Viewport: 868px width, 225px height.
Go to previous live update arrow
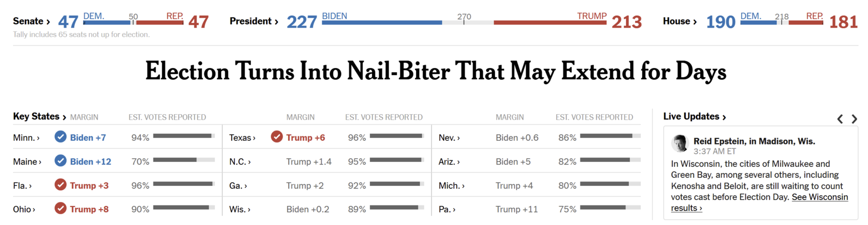840,118
